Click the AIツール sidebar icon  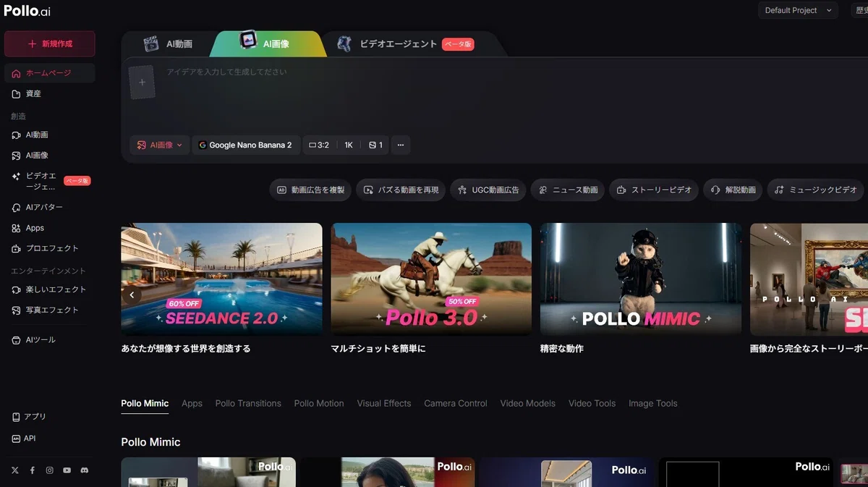(x=16, y=340)
